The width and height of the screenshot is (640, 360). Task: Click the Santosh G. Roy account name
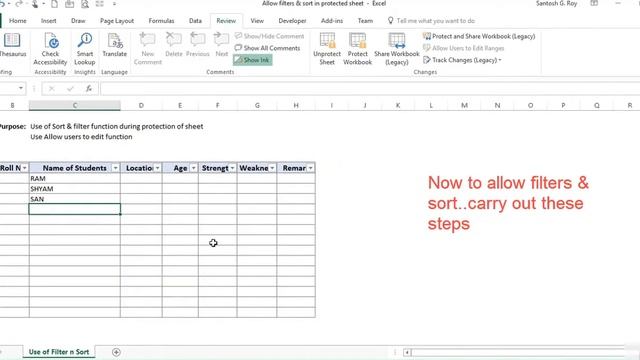[x=556, y=4]
